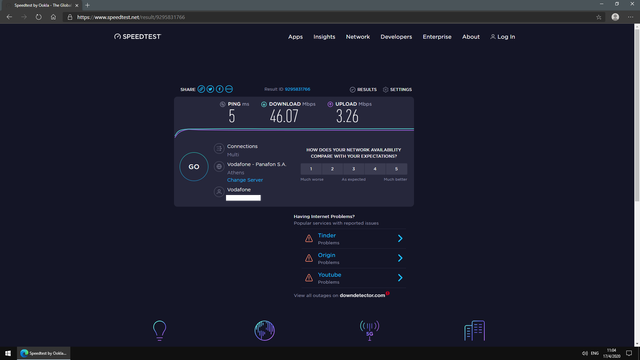Click the upload arrow icon

click(330, 104)
